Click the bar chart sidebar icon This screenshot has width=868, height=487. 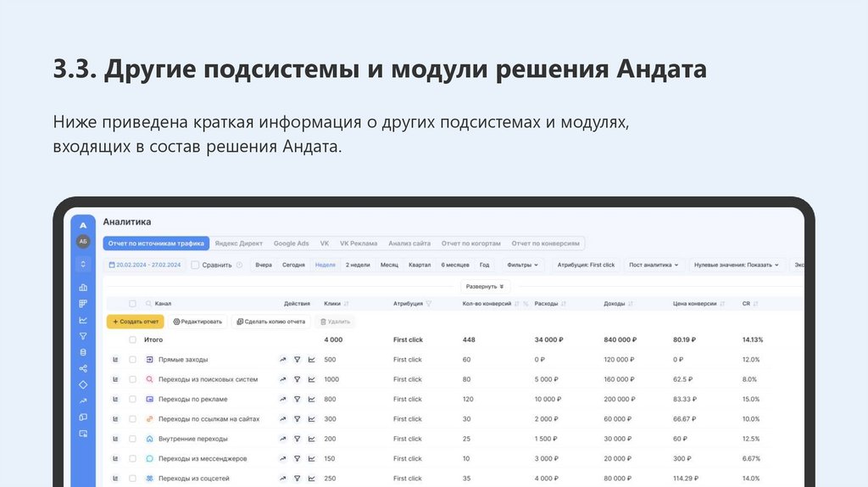point(83,288)
